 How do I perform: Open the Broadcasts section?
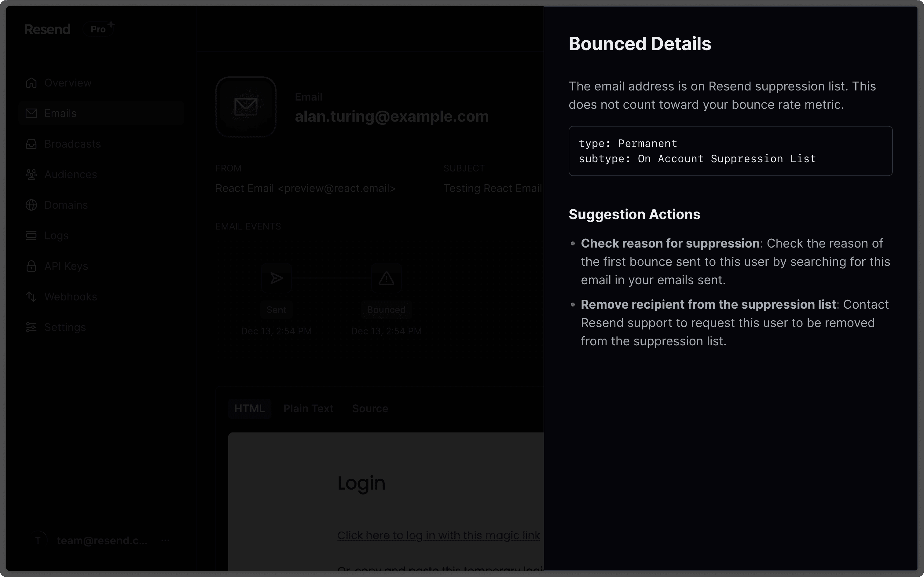[x=72, y=144]
